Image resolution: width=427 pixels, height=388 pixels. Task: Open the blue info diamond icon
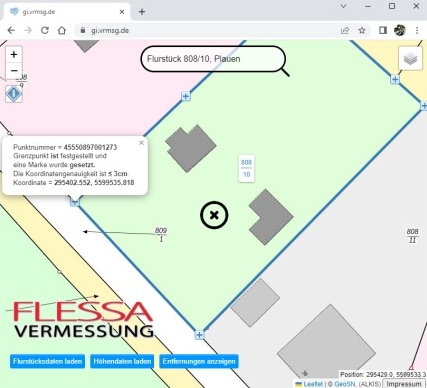(x=14, y=94)
